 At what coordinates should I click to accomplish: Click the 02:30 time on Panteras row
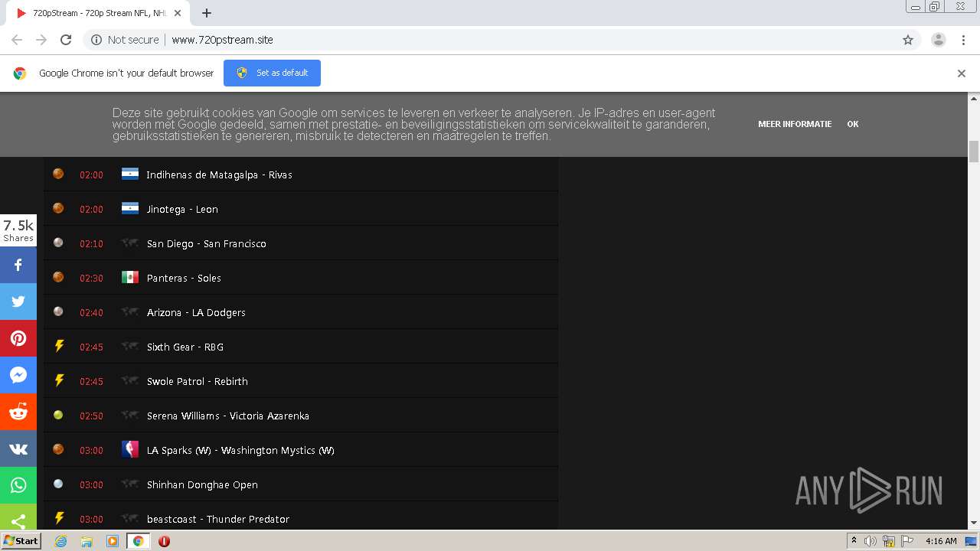tap(91, 278)
